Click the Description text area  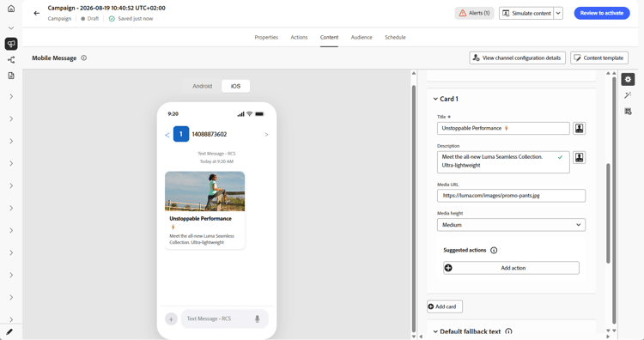(x=503, y=161)
